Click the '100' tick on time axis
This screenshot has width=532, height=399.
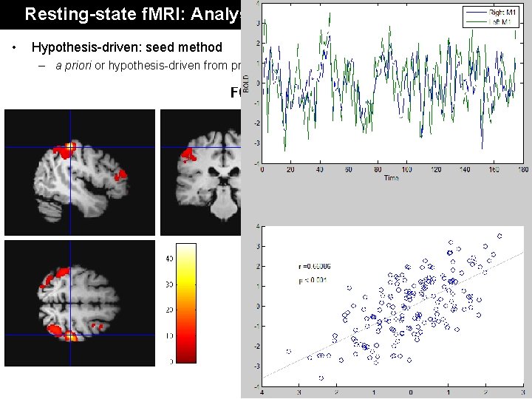tap(406, 169)
